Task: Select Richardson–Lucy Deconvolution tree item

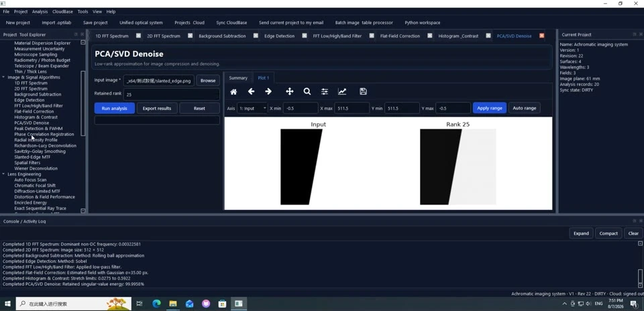Action: tap(45, 145)
